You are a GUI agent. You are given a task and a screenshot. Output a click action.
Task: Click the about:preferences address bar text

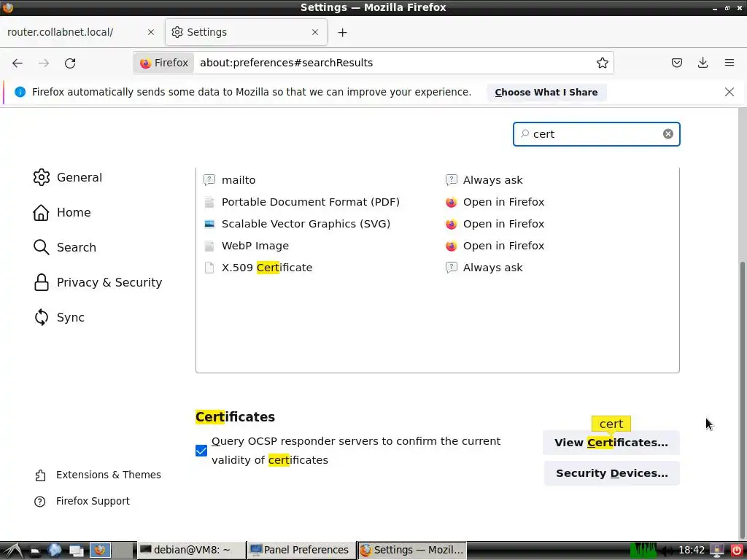286,63
